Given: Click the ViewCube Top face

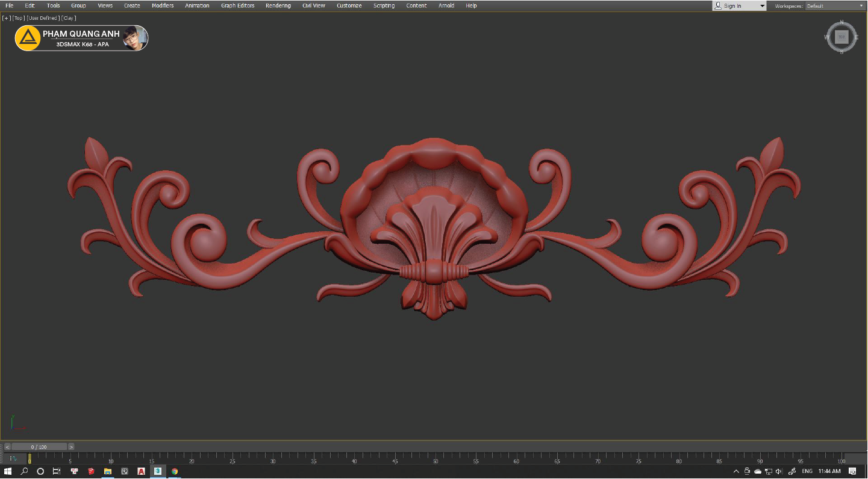Looking at the screenshot, I should pyautogui.click(x=841, y=37).
